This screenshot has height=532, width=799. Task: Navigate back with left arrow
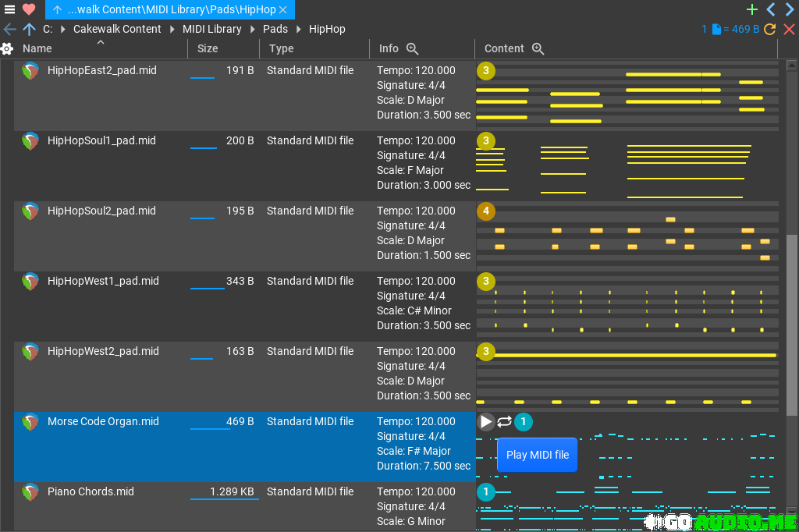(9, 29)
